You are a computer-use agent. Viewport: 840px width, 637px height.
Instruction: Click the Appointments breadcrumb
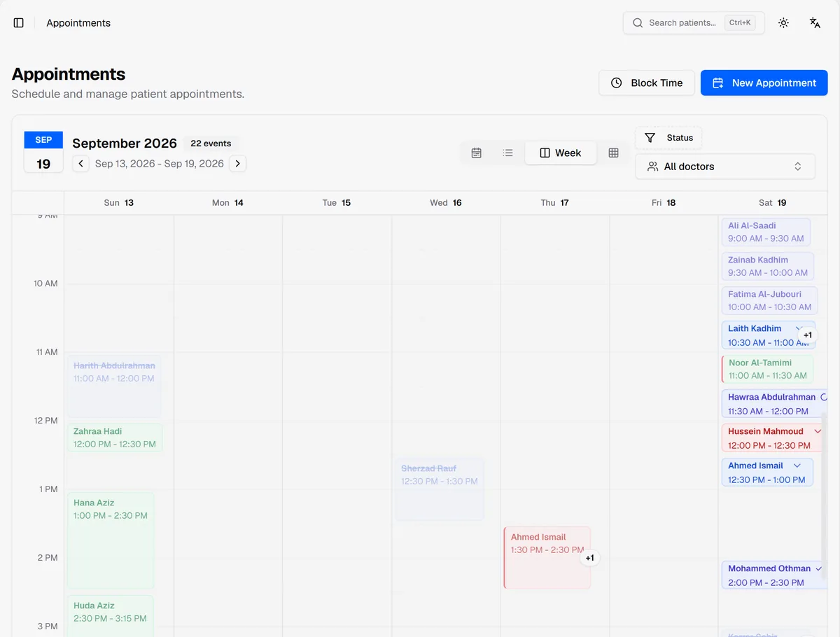tap(78, 23)
